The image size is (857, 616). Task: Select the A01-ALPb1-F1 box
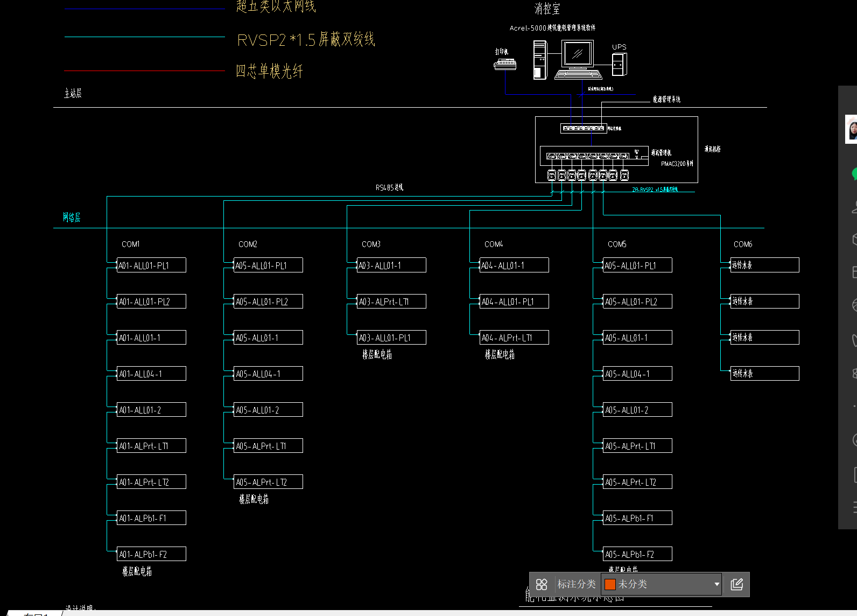(x=151, y=517)
